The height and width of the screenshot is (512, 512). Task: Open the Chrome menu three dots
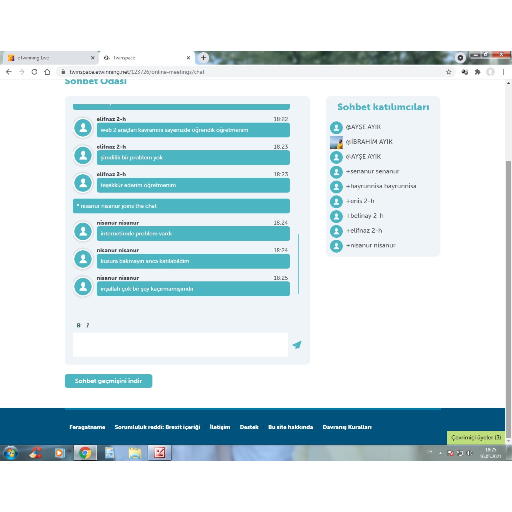tap(503, 72)
